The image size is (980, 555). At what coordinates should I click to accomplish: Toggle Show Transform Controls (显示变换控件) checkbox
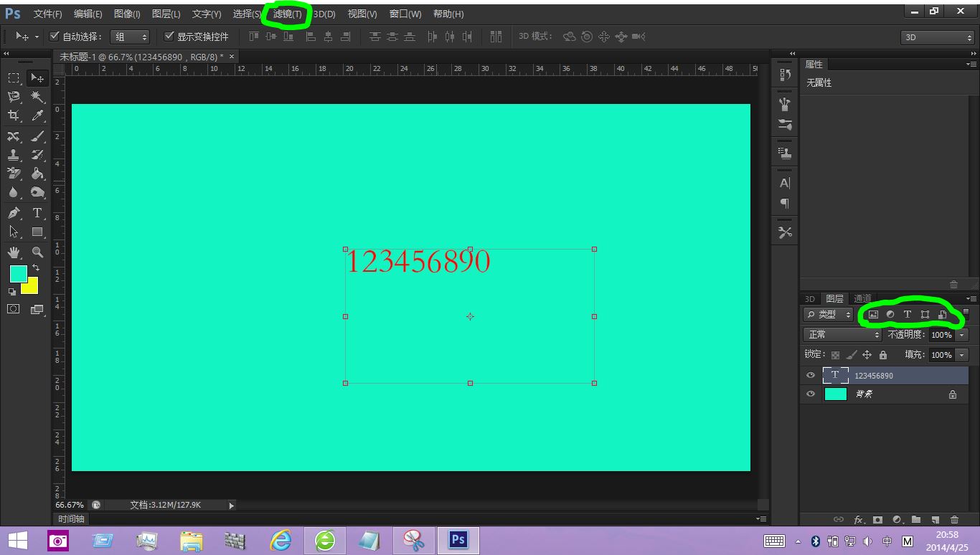[x=169, y=37]
